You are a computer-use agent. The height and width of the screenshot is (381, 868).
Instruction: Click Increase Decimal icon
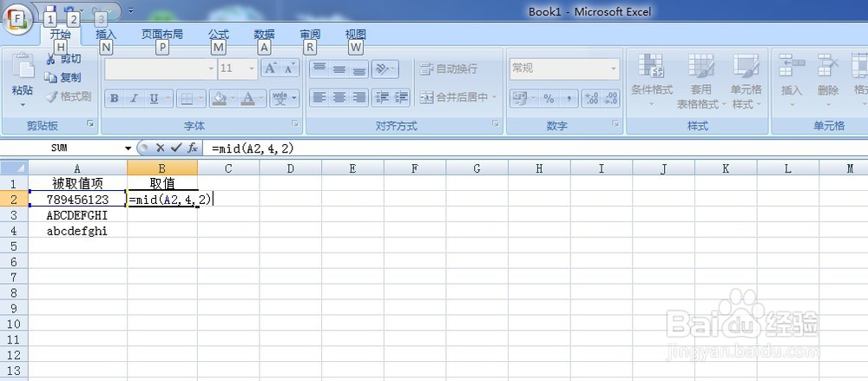pyautogui.click(x=591, y=99)
